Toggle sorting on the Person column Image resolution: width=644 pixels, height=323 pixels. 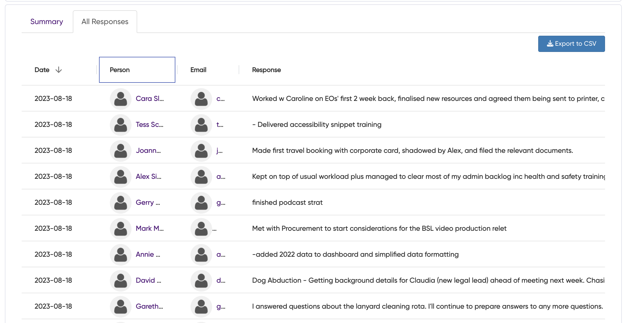tap(119, 70)
